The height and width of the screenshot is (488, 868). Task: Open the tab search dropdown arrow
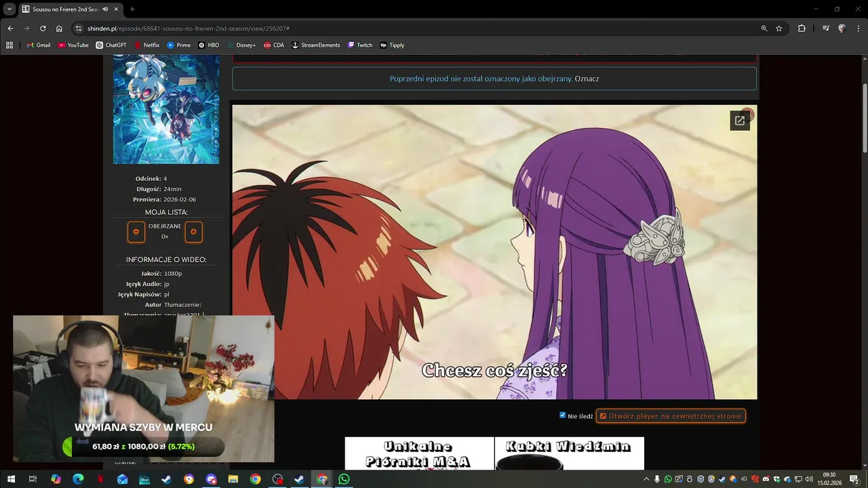[9, 9]
